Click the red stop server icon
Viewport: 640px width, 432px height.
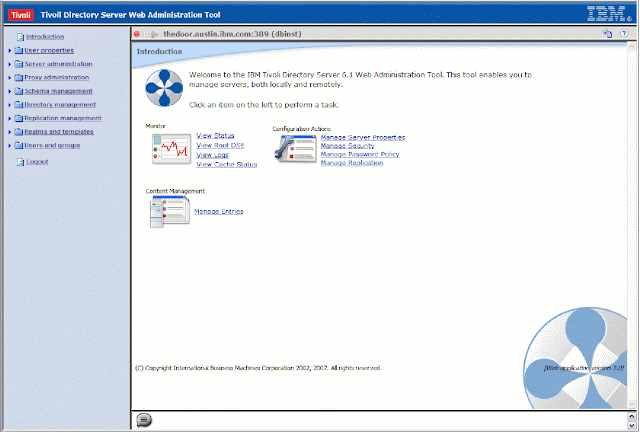[137, 34]
